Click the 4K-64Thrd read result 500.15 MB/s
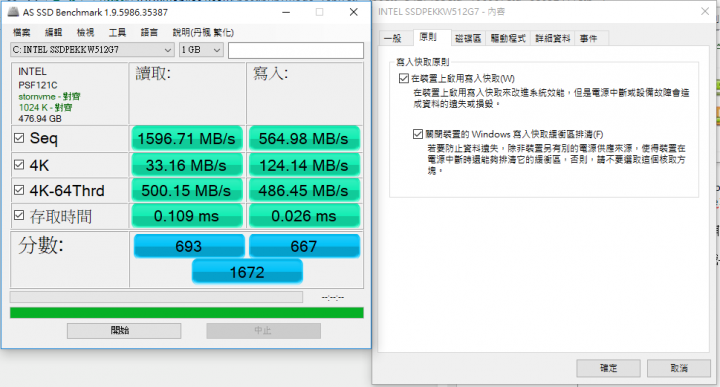The width and height of the screenshot is (720, 387). pyautogui.click(x=187, y=191)
